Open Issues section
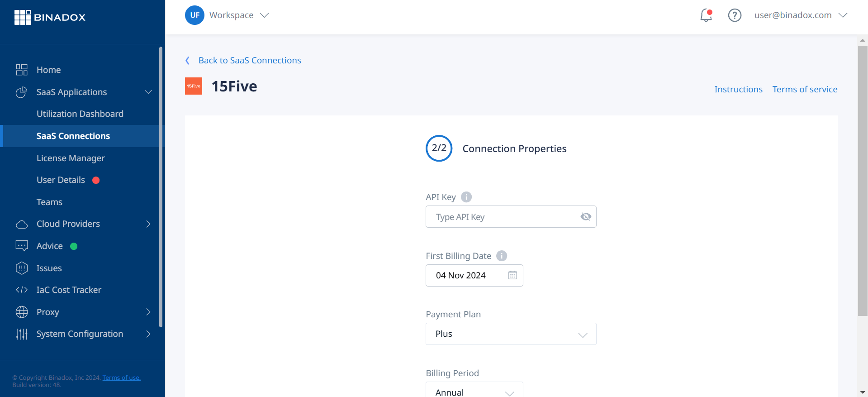This screenshot has height=397, width=868. (x=49, y=268)
